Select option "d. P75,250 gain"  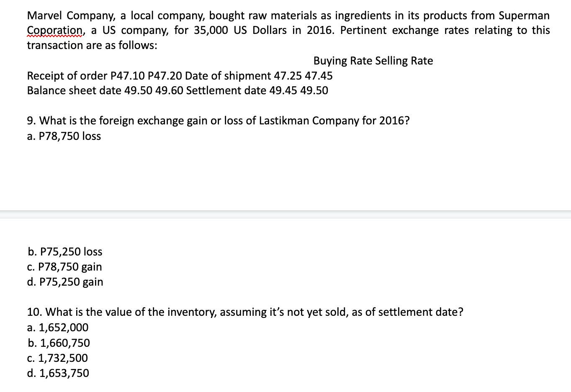point(65,282)
